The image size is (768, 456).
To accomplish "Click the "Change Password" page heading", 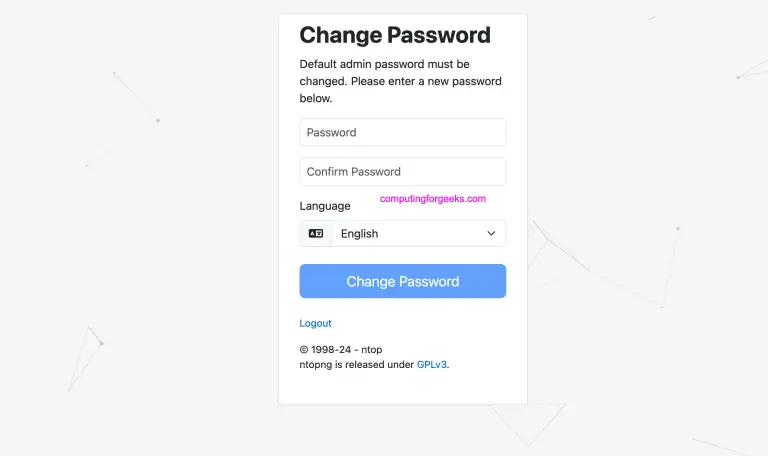I will 395,35.
